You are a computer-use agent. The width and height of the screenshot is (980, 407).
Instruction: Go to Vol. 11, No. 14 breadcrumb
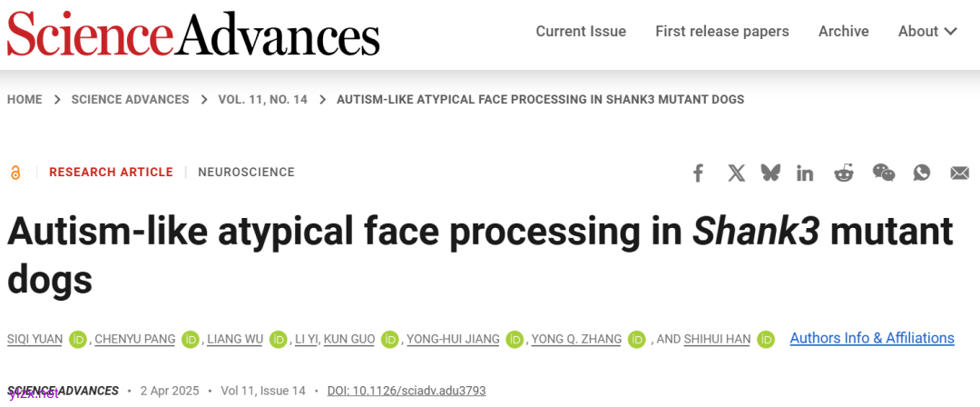point(263,99)
